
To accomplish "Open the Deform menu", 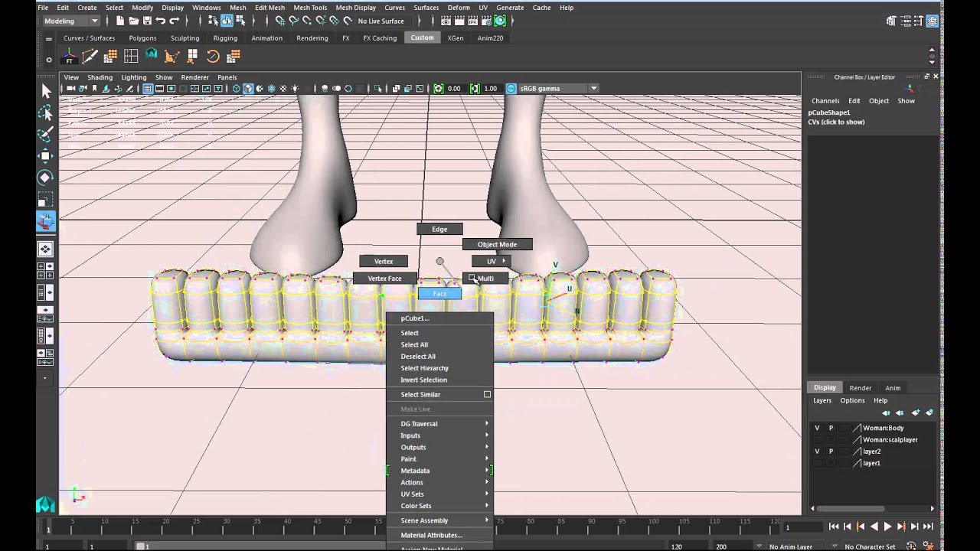I will (x=459, y=8).
